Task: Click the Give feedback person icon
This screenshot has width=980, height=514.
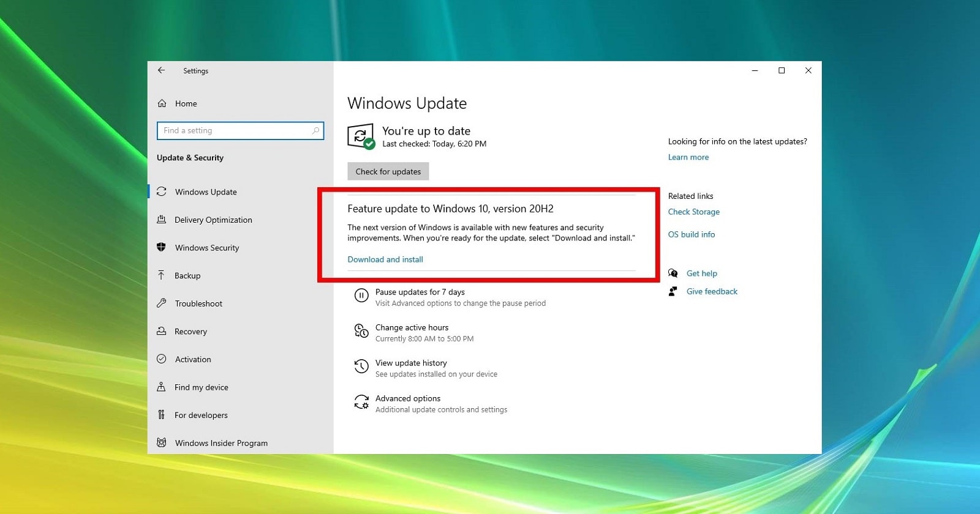Action: (x=673, y=291)
